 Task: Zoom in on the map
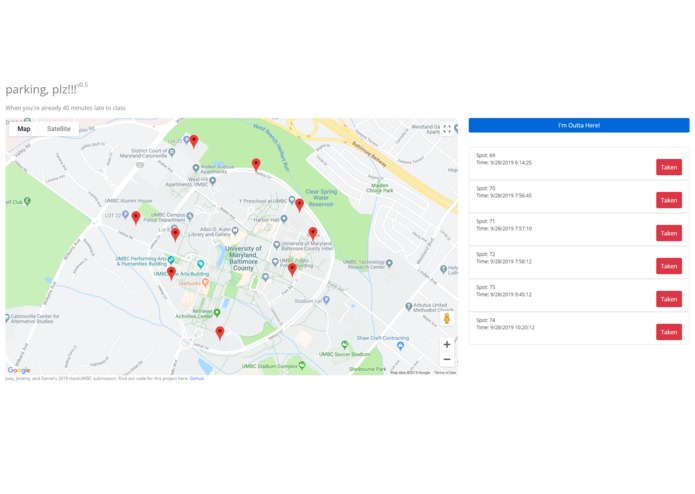point(447,344)
